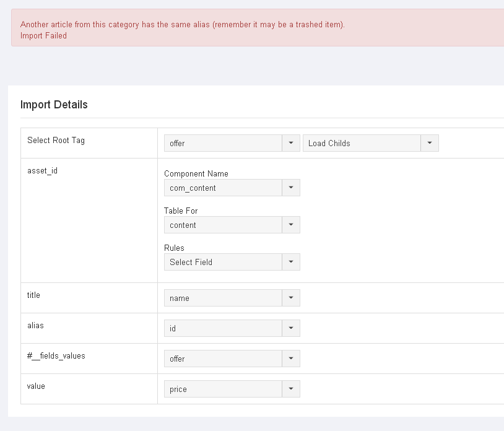This screenshot has width=504, height=431.
Task: Open the #__fields_values offer select box
Action: click(x=232, y=359)
